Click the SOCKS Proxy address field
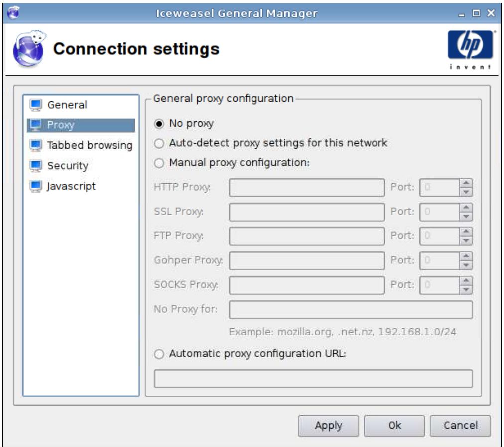Viewport: 504px width, 447px height. coord(307,285)
